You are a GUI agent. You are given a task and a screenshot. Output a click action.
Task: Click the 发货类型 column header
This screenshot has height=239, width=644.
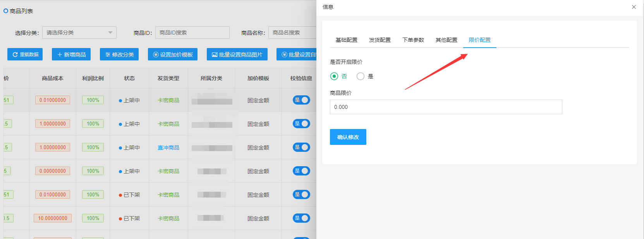pyautogui.click(x=168, y=78)
